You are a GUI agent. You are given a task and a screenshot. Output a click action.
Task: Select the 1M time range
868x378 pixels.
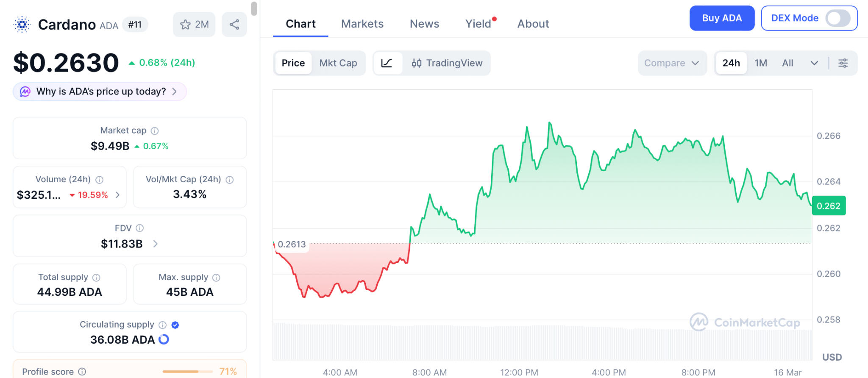click(x=761, y=63)
